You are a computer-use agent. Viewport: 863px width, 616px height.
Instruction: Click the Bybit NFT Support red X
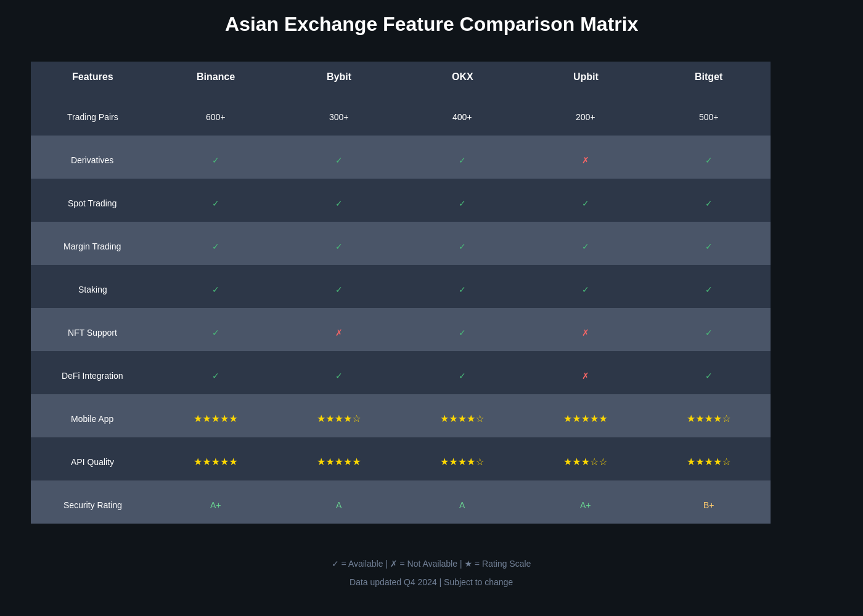coord(339,333)
